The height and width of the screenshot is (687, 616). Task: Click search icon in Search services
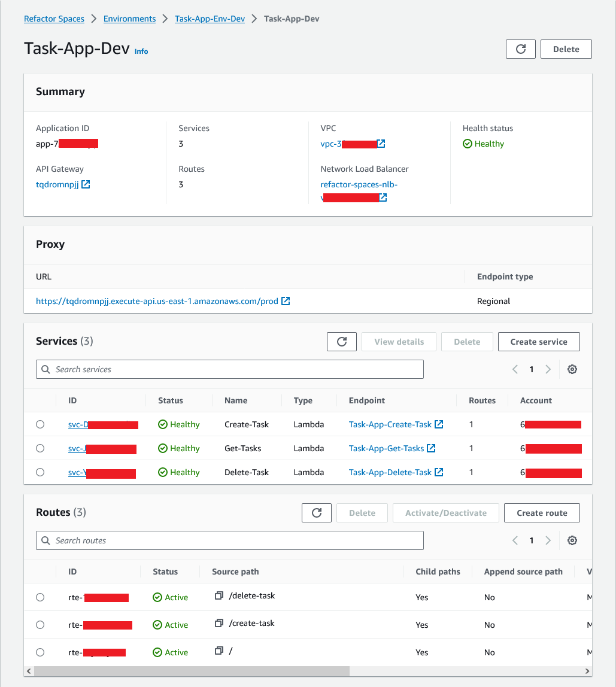point(45,369)
